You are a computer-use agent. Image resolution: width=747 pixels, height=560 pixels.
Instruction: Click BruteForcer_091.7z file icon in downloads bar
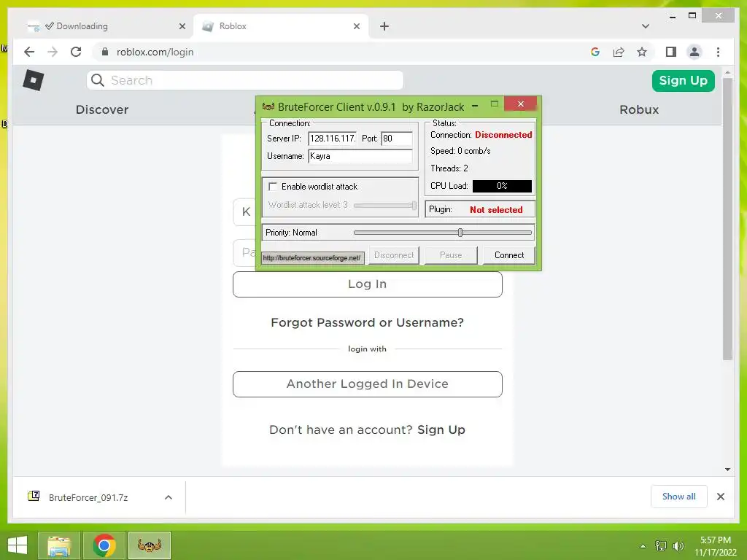(34, 496)
